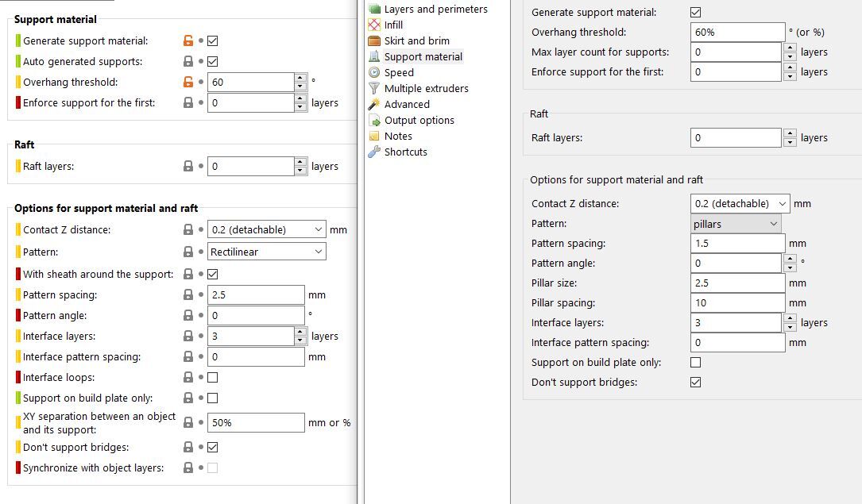Image resolution: width=862 pixels, height=504 pixels.
Task: Click the Speed clock icon in sidebar
Action: (374, 72)
